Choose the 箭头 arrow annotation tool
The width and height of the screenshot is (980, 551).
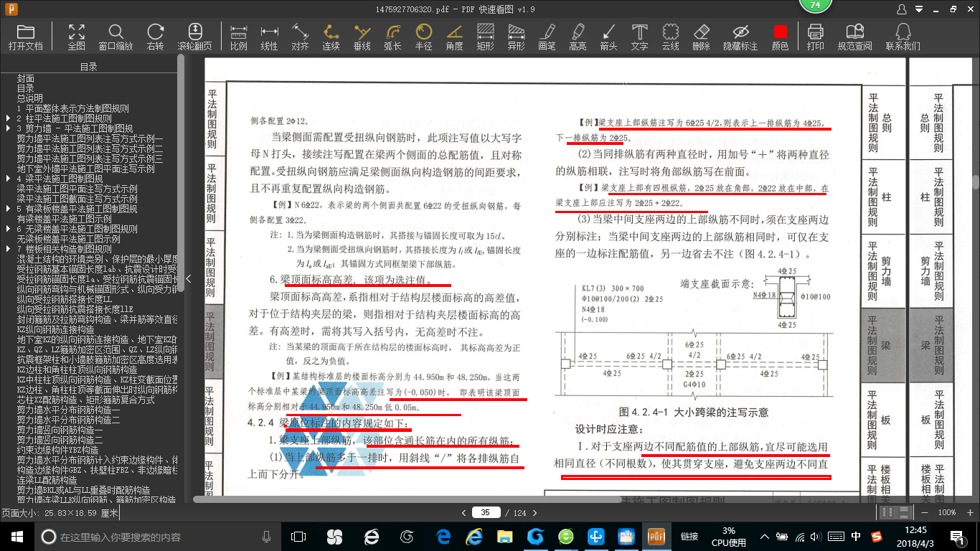pos(609,37)
